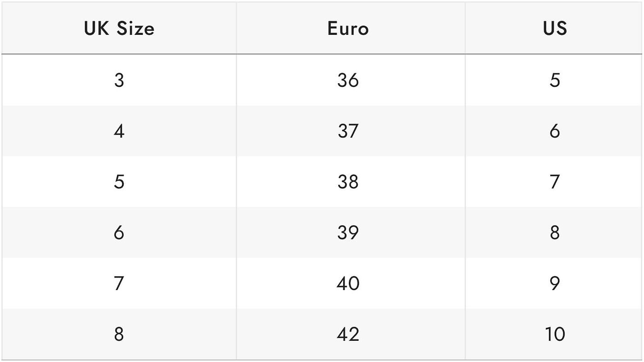Click the UK Size column header
Image resolution: width=644 pixels, height=362 pixels.
[x=119, y=28]
